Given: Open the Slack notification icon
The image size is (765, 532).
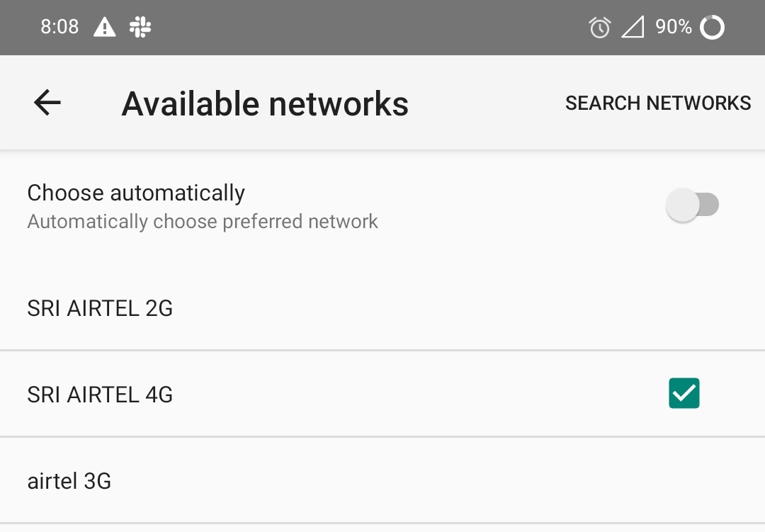Looking at the screenshot, I should pos(140,27).
